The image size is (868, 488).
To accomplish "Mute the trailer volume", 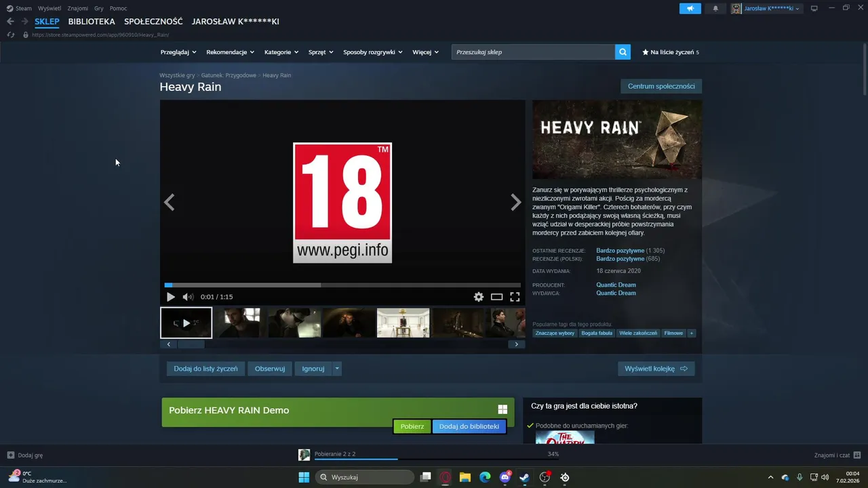I will (188, 297).
